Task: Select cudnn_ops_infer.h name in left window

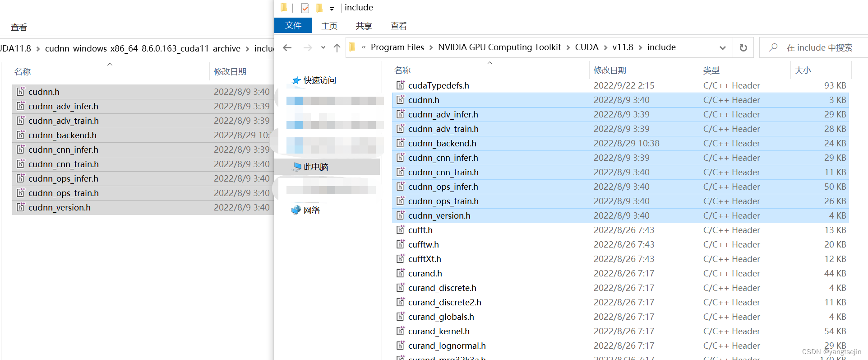Action: coord(63,178)
